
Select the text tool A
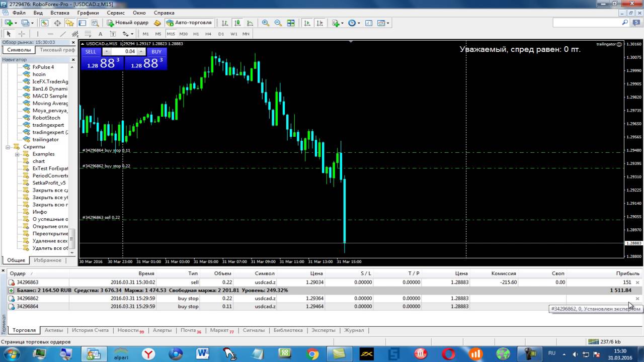point(100,34)
